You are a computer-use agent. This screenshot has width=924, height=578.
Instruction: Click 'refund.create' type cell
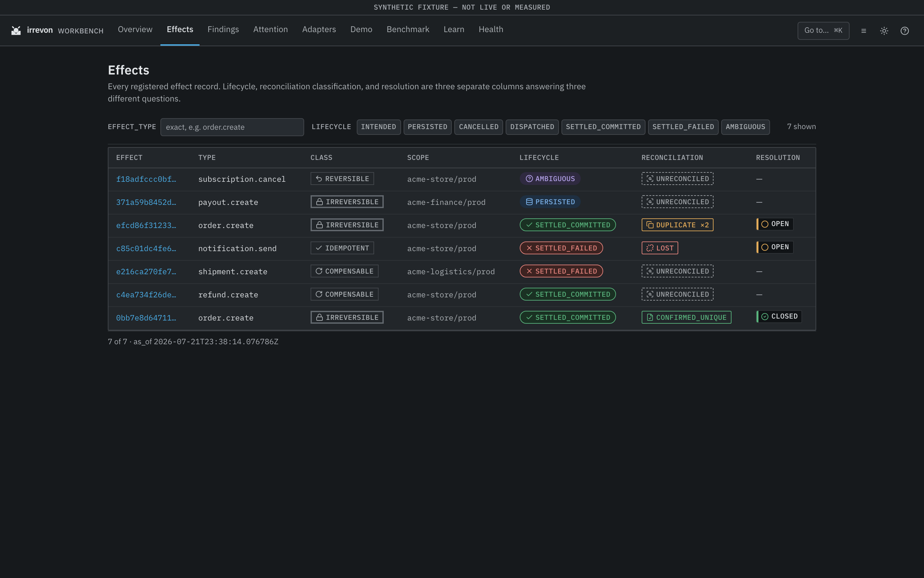[228, 295]
